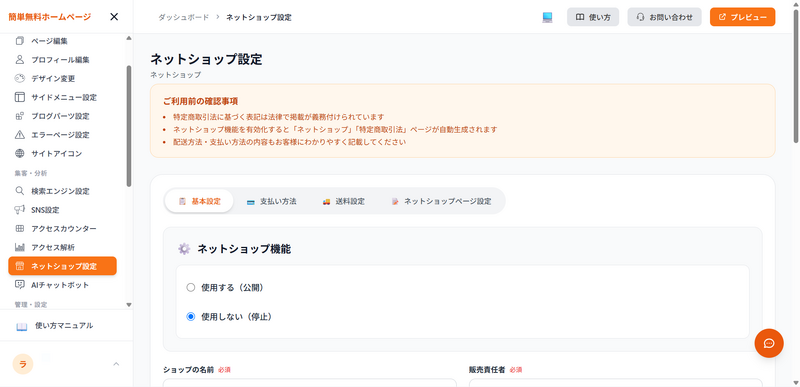The height and width of the screenshot is (387, 800).
Task: Click the ラ user avatar
Action: pos(23,364)
